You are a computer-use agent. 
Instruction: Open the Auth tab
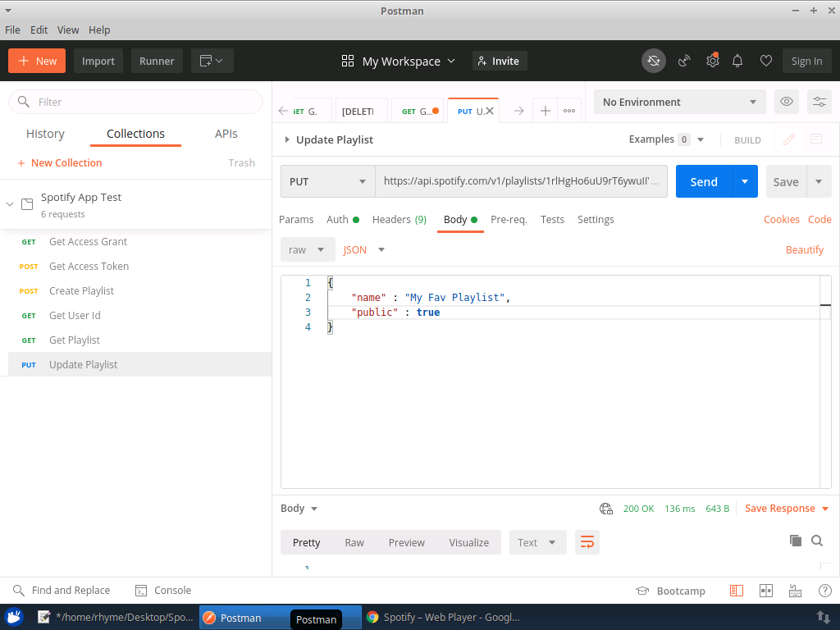(342, 220)
